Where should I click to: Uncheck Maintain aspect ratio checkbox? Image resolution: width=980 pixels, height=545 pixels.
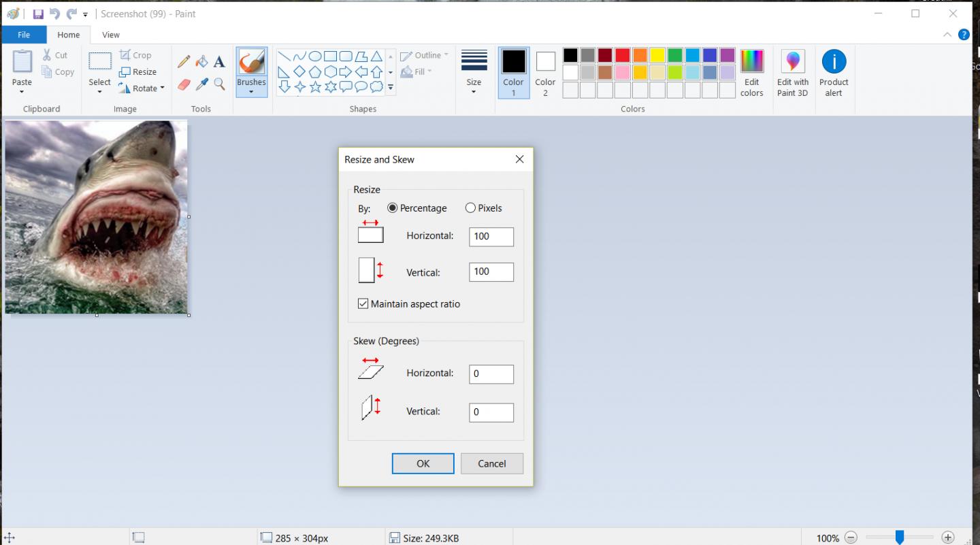[363, 304]
